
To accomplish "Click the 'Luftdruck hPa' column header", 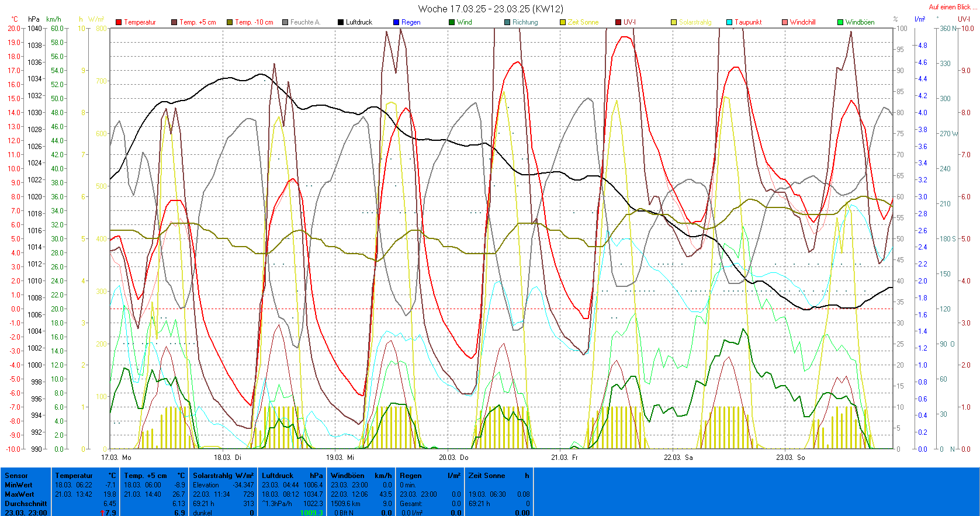I will pos(292,476).
